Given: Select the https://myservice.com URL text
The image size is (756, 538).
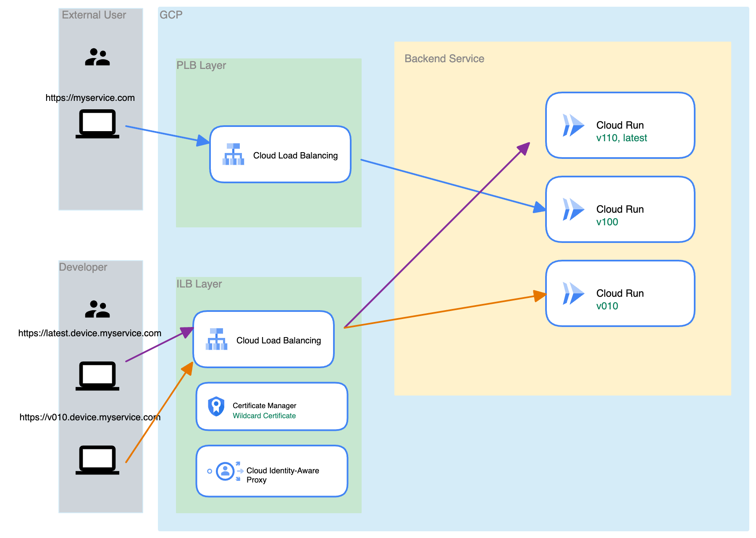Looking at the screenshot, I should coord(90,98).
